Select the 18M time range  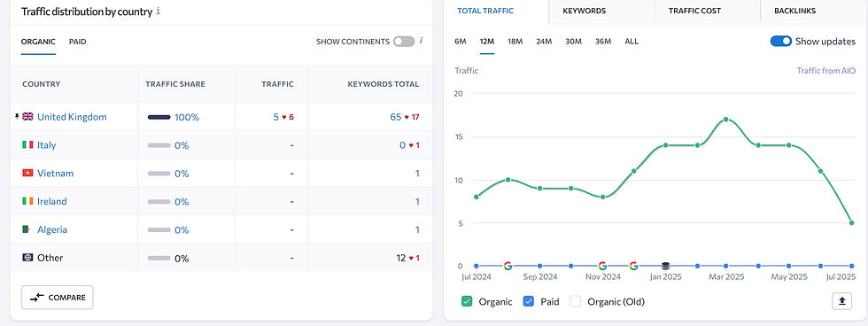[515, 42]
